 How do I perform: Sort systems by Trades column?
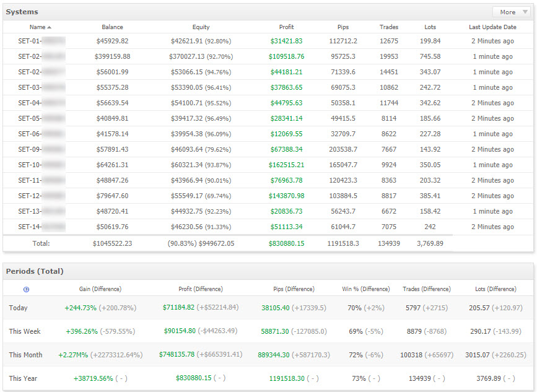click(389, 27)
